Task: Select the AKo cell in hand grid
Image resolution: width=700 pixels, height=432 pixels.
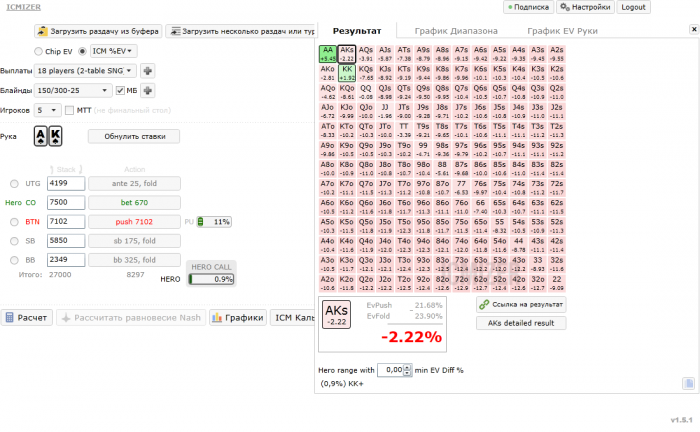Action: click(x=328, y=73)
